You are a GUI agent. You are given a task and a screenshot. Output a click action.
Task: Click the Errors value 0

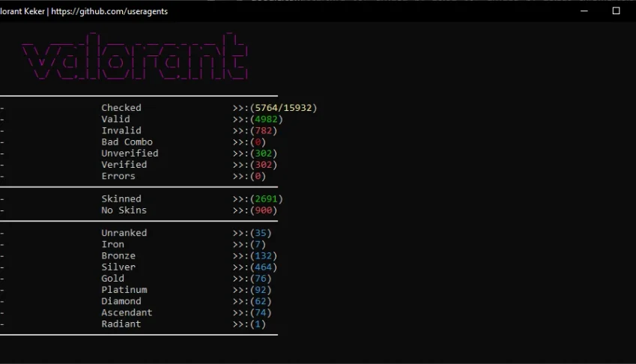[x=258, y=176]
